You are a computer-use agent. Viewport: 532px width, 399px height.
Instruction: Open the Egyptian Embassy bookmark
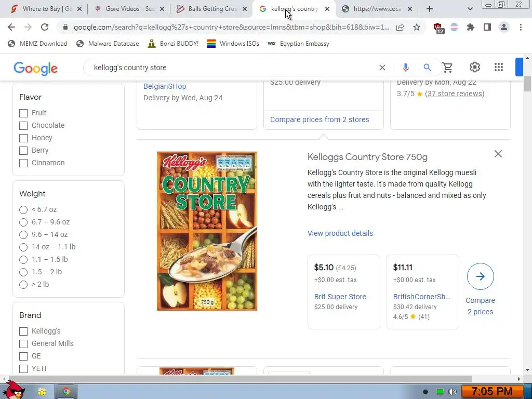click(298, 44)
